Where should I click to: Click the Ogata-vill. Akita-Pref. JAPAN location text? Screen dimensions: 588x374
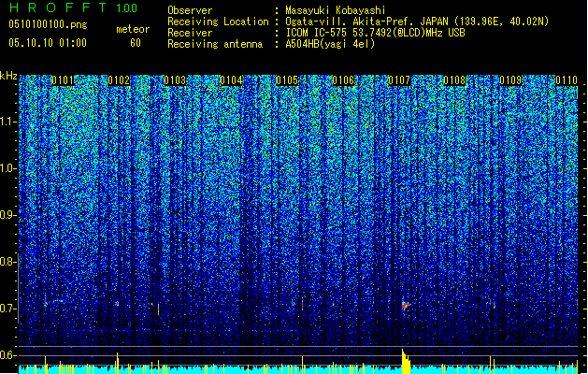417,22
